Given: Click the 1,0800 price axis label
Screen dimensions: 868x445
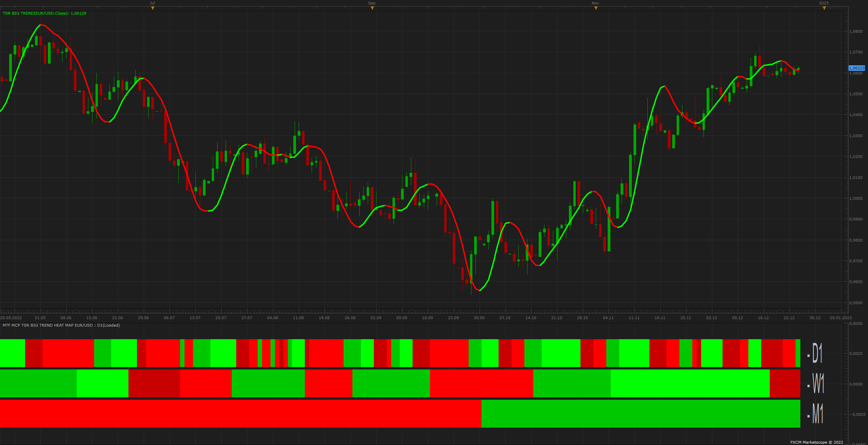Looking at the screenshot, I should point(856,31).
